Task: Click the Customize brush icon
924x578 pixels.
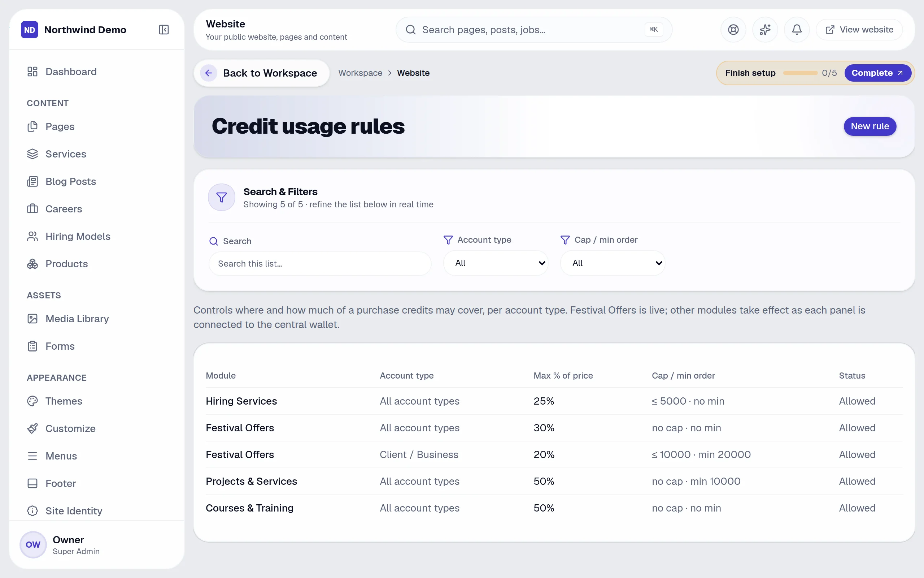Action: pos(32,428)
